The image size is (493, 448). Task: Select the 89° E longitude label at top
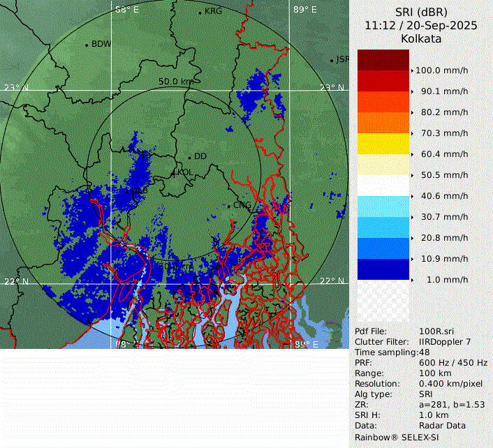pos(304,10)
